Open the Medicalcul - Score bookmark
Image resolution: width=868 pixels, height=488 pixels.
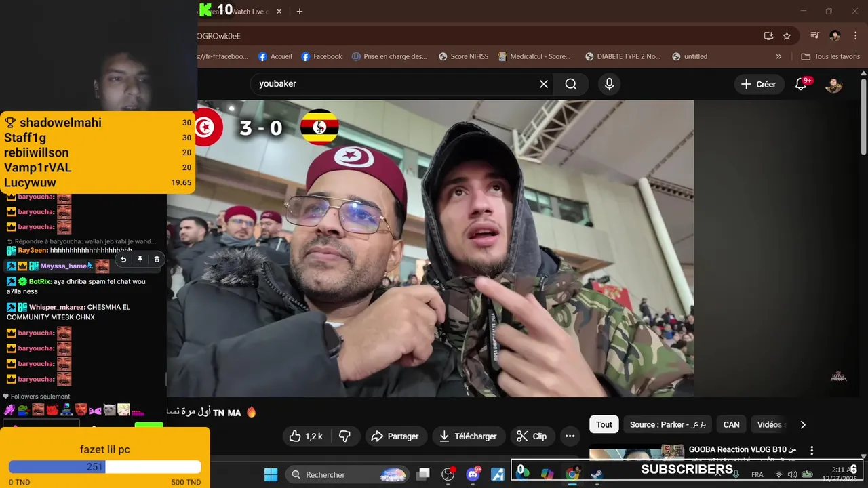[534, 56]
